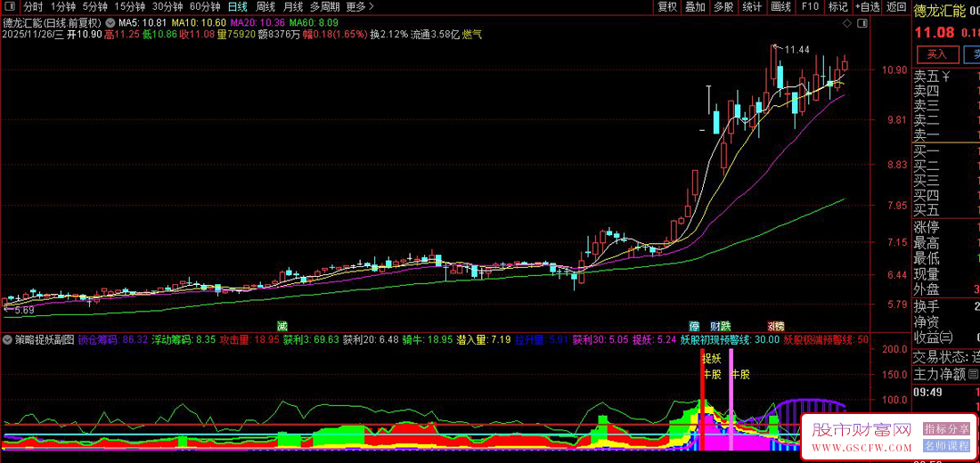The height and width of the screenshot is (463, 980).
Task: Click the 骑牛 indicator value
Action: coord(427,340)
